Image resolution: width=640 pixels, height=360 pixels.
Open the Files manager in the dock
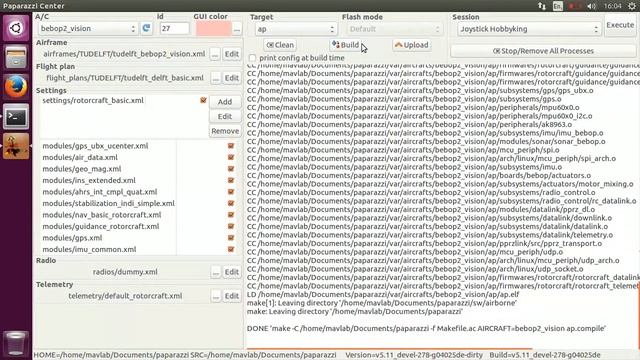(x=16, y=58)
